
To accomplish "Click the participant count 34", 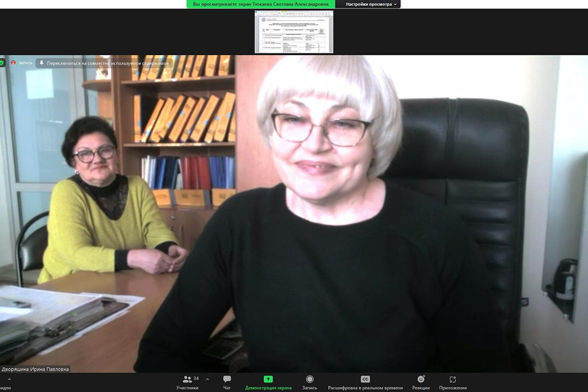I will click(x=196, y=378).
